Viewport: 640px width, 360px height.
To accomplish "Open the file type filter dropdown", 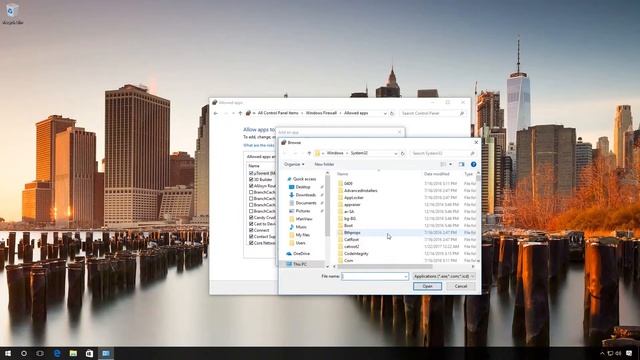I will pyautogui.click(x=444, y=276).
